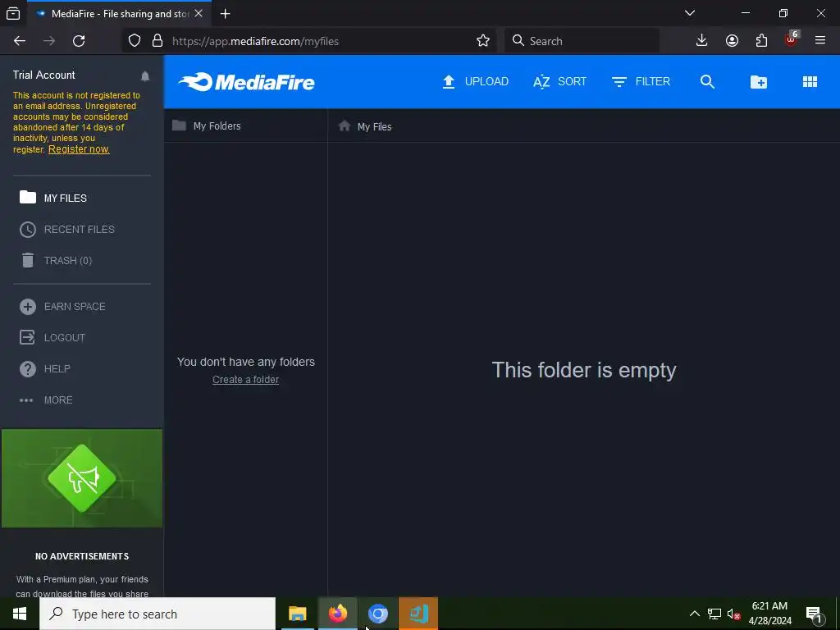Open the AZ Sort options
The image size is (840, 630).
(x=559, y=81)
